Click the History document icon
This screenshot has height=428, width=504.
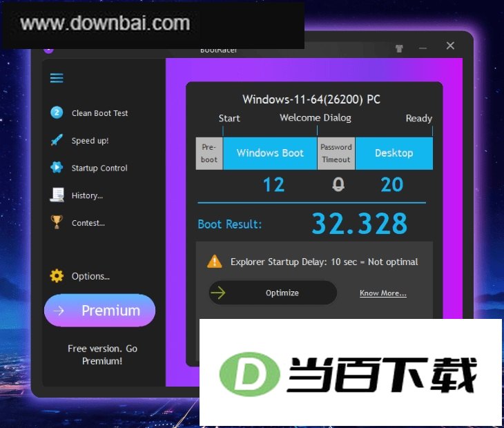click(57, 195)
